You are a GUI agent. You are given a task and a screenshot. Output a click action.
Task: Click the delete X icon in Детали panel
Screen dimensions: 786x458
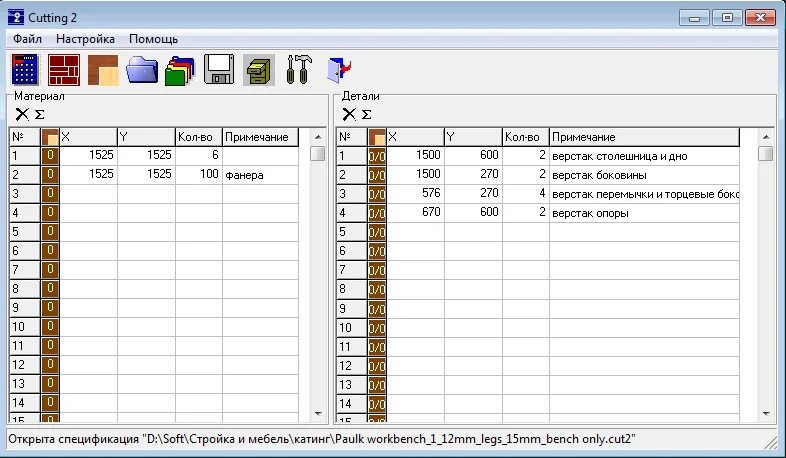point(349,114)
